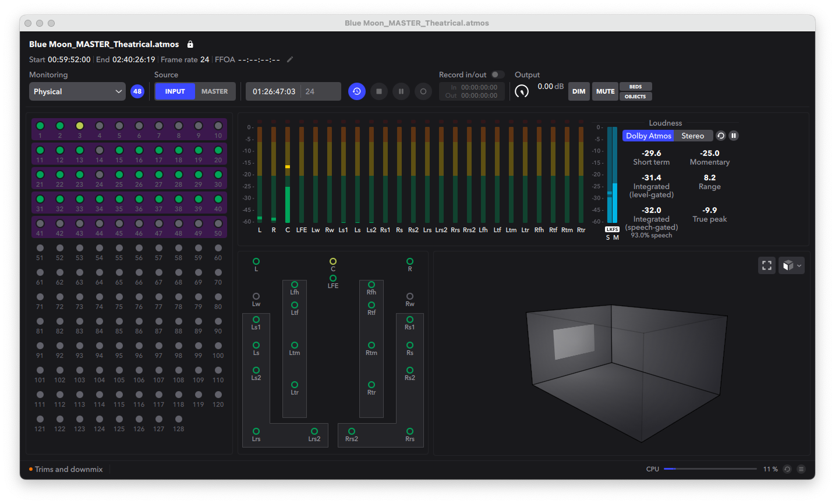Click the Lrs2 rear surround speaker indicator

point(314,431)
